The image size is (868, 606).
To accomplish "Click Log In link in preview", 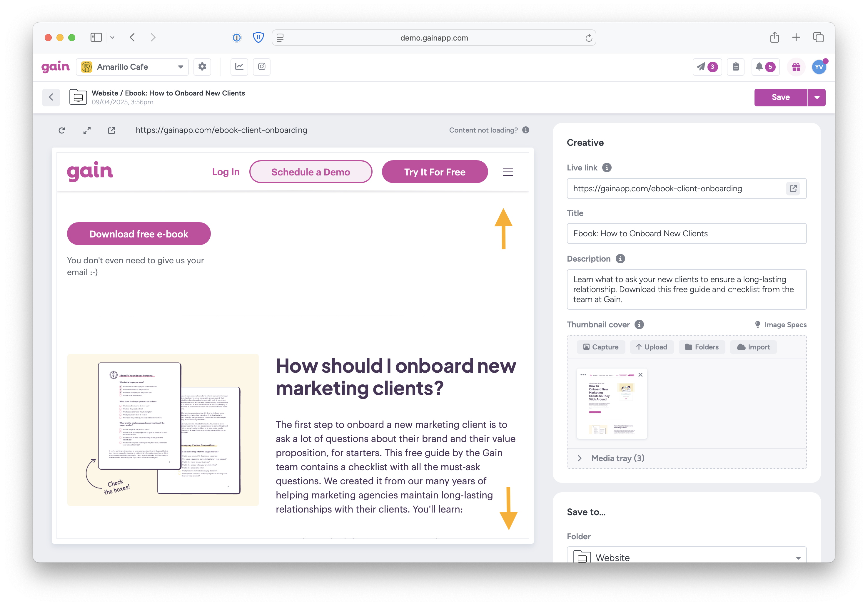I will 226,172.
